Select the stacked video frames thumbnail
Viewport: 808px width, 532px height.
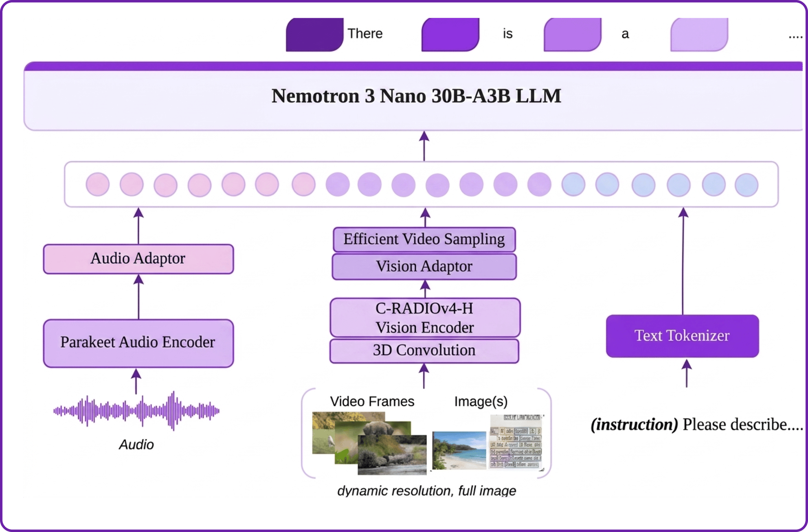click(369, 443)
